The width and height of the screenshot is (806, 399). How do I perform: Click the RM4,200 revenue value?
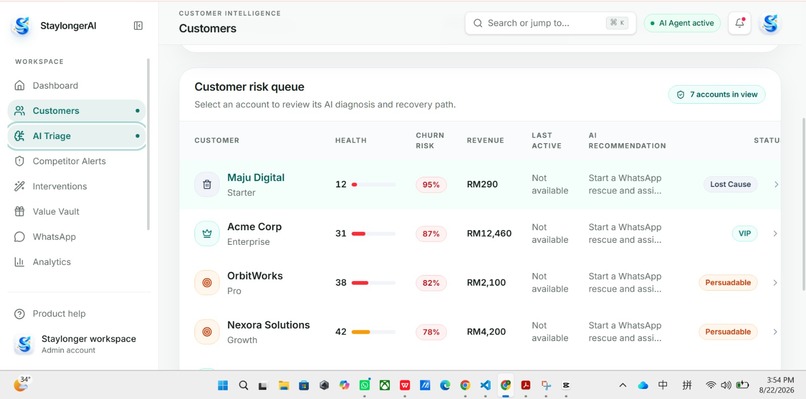click(x=486, y=332)
